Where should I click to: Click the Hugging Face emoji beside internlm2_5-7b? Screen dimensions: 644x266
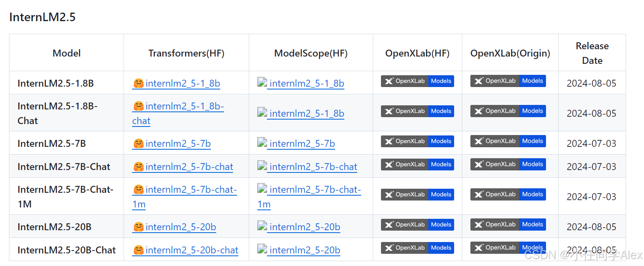pos(139,144)
